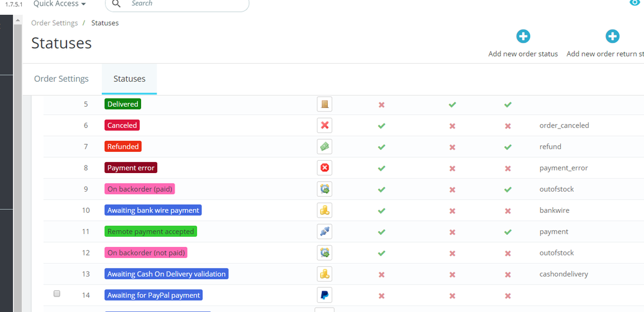Click the Refunded status badge

coord(123,147)
